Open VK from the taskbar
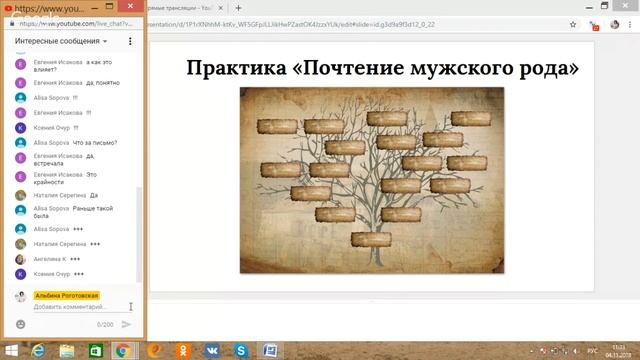 [x=212, y=351]
